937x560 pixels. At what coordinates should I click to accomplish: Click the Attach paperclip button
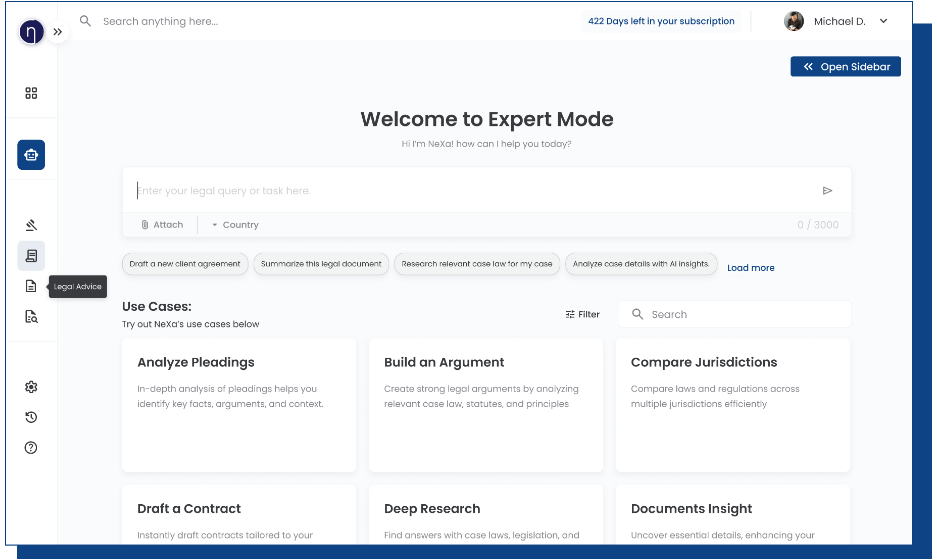point(162,225)
